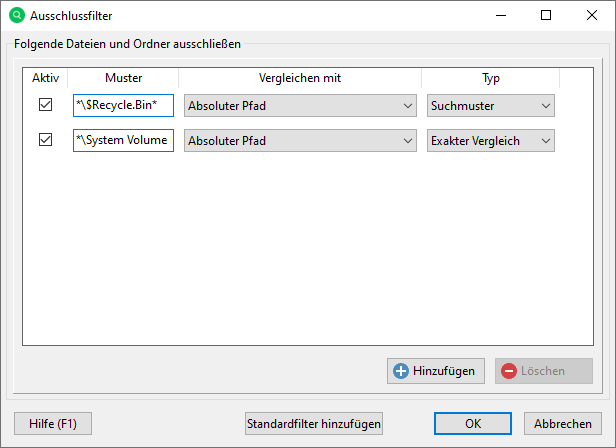Close the Ausschlussfilter dialog
The height and width of the screenshot is (448, 616).
pos(592,15)
